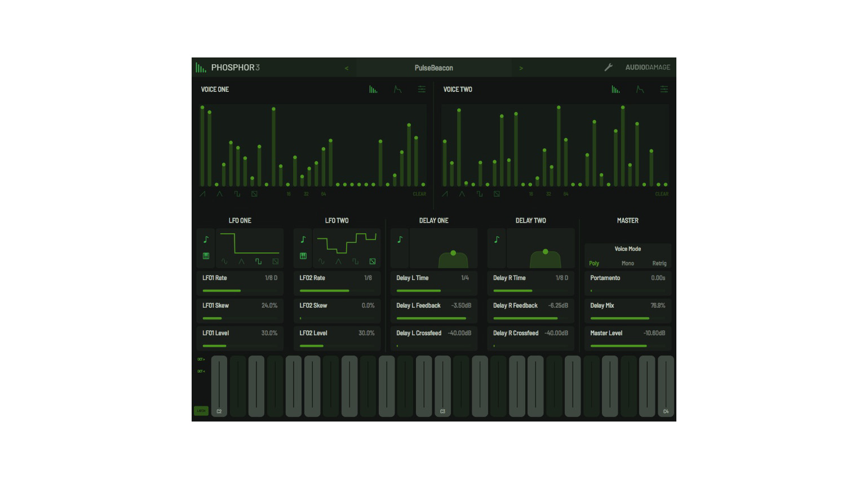Clear Voice Two partials
The width and height of the screenshot is (868, 479).
click(662, 194)
